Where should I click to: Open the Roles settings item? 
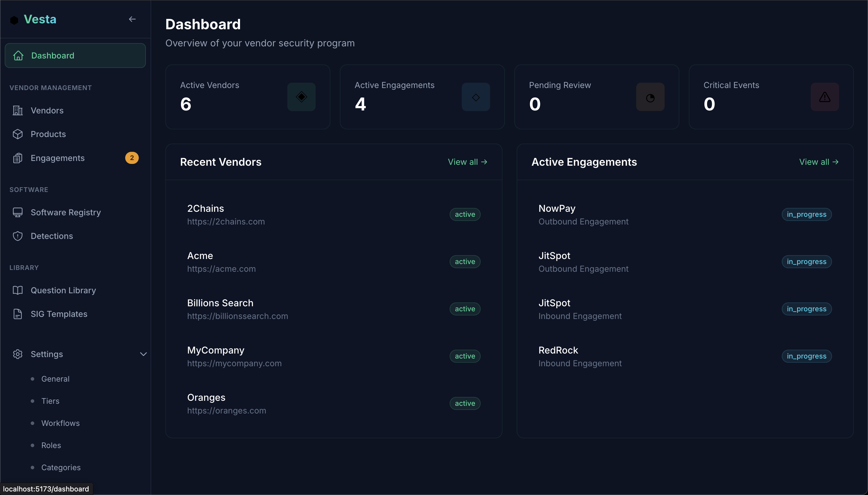tap(51, 445)
